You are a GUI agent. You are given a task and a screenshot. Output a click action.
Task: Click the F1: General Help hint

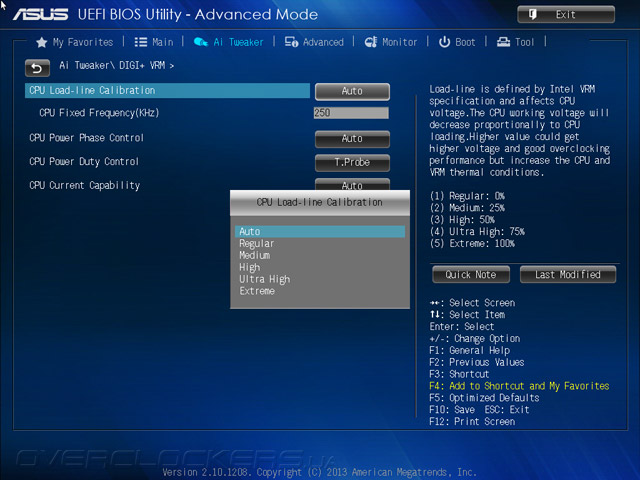point(469,351)
